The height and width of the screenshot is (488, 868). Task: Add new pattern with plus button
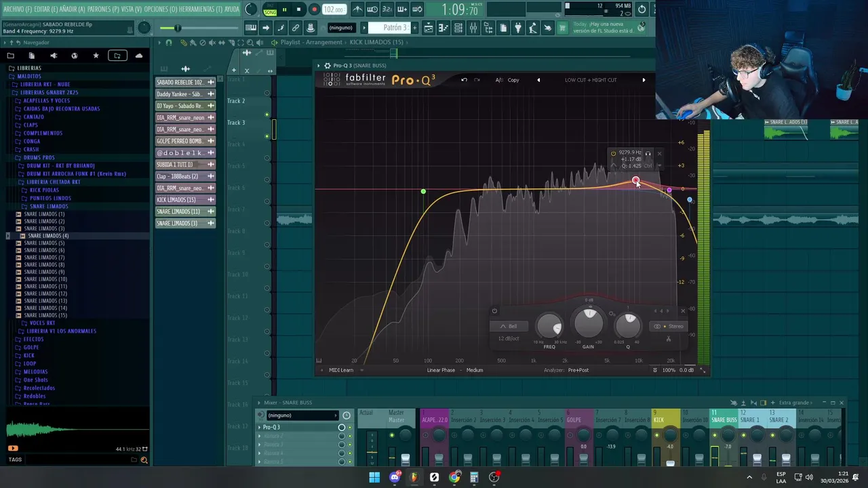pyautogui.click(x=416, y=28)
